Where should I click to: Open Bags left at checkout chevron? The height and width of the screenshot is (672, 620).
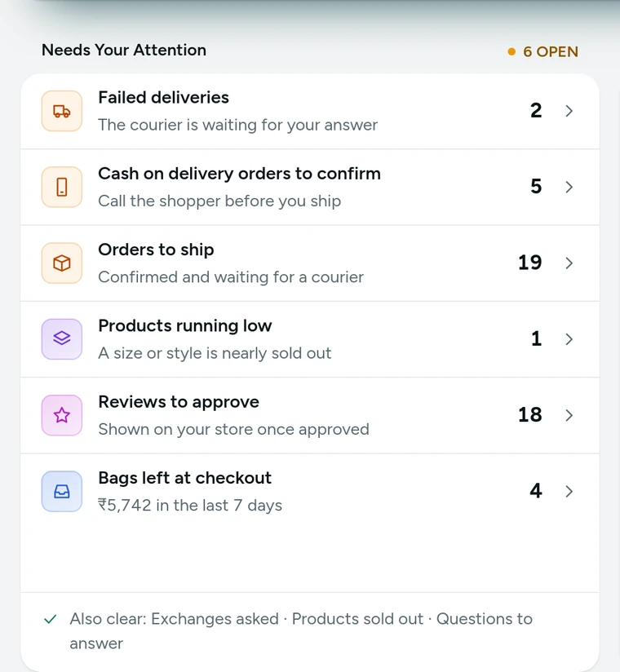click(569, 491)
